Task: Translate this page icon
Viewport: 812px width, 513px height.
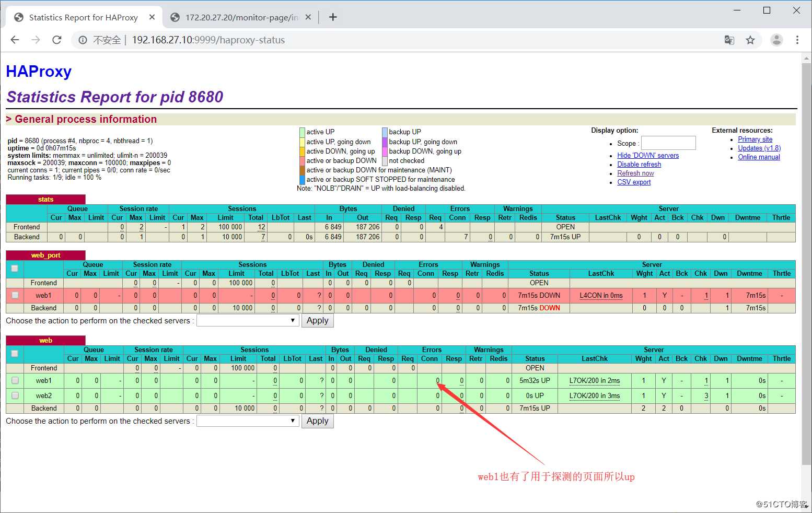Action: click(729, 40)
